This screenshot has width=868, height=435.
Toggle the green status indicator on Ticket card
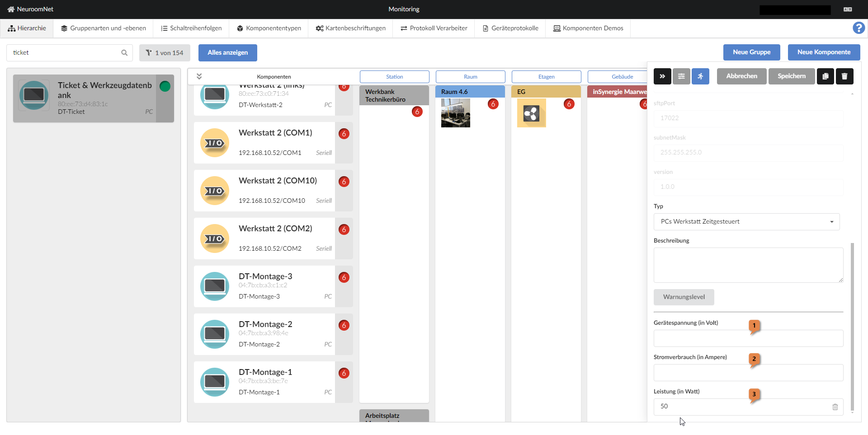point(165,86)
